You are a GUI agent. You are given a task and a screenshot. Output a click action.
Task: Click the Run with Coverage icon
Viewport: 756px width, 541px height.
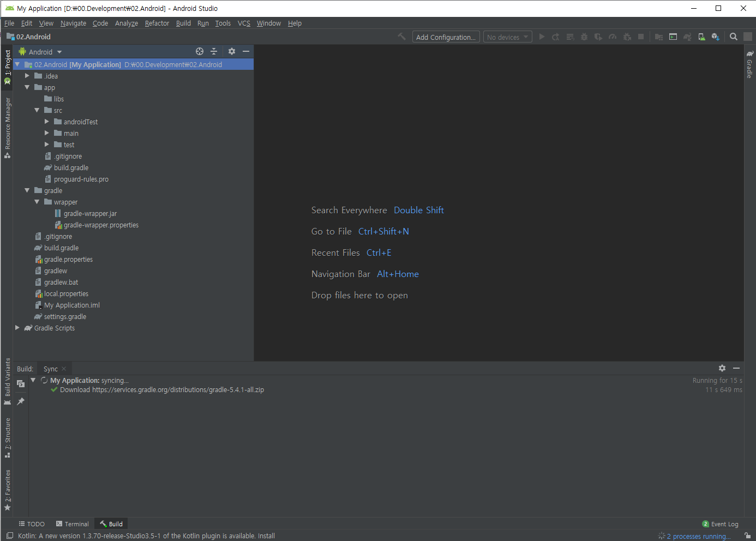(598, 37)
